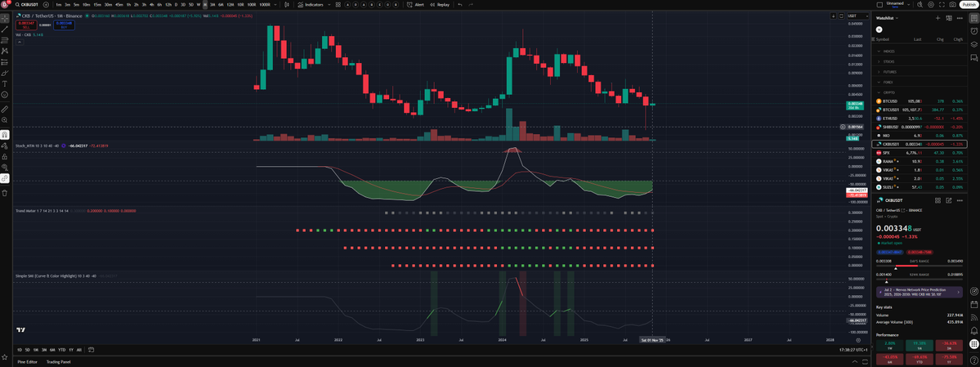Switch to the Trading Panel tab
Image resolution: width=980 pixels, height=367 pixels.
tap(58, 361)
